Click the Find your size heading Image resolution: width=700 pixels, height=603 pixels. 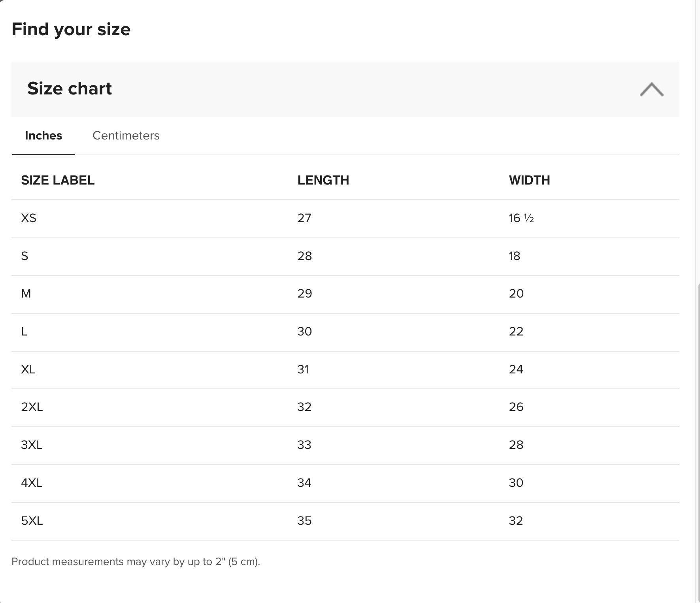click(x=71, y=29)
